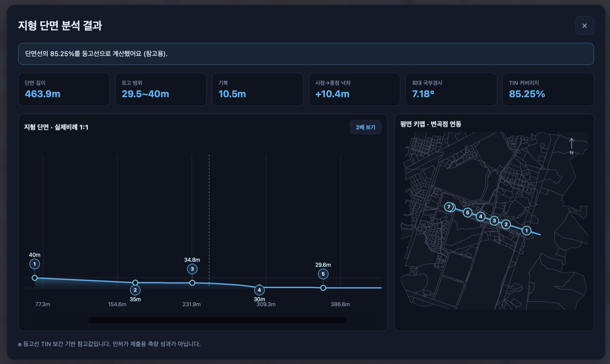This screenshot has width=610, height=364.
Task: Click the 시점→종점 낙차 +10.4m value
Action: [x=332, y=94]
